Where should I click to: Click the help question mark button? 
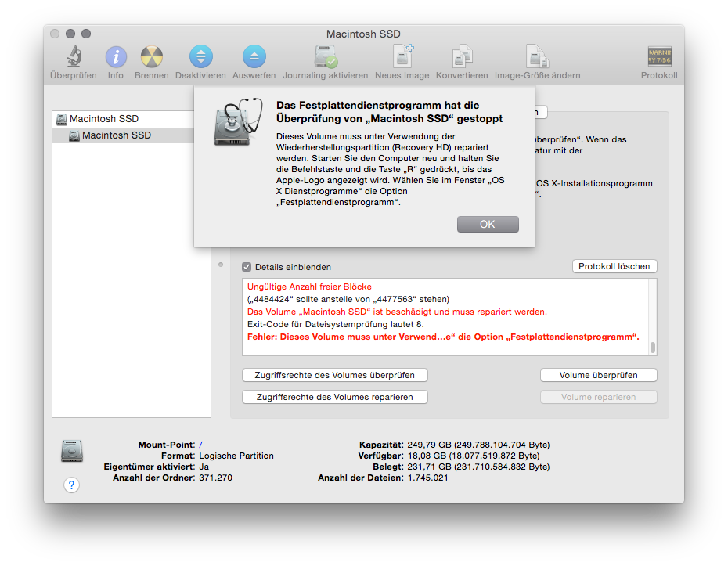click(x=71, y=485)
